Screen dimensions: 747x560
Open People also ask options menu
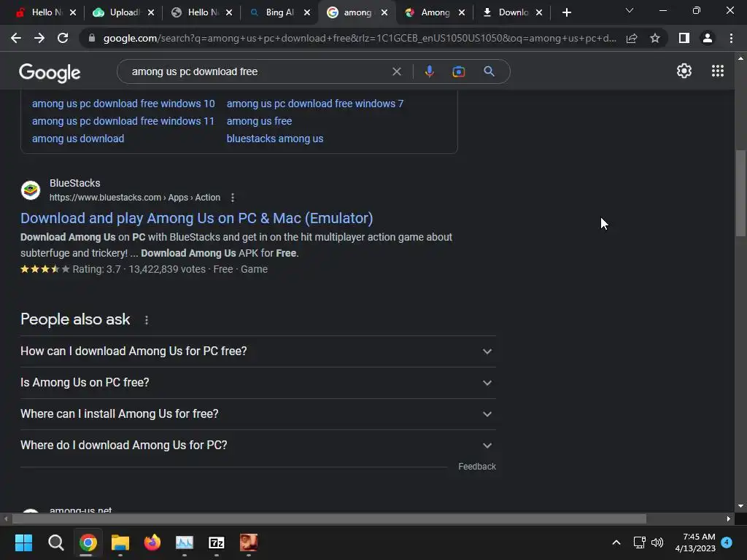pyautogui.click(x=146, y=320)
